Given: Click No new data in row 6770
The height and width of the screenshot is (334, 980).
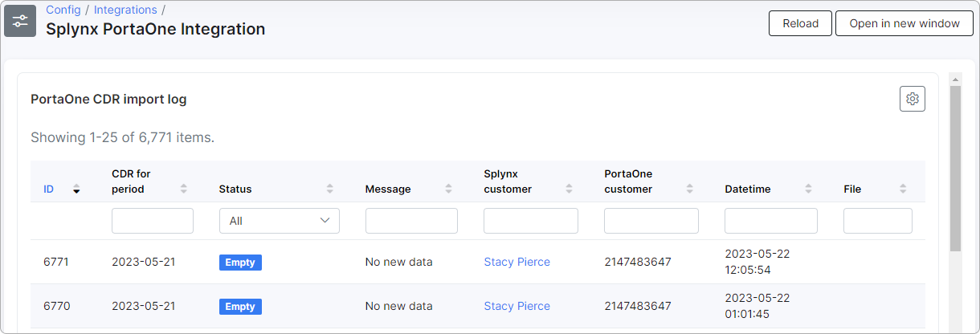Looking at the screenshot, I should point(398,306).
